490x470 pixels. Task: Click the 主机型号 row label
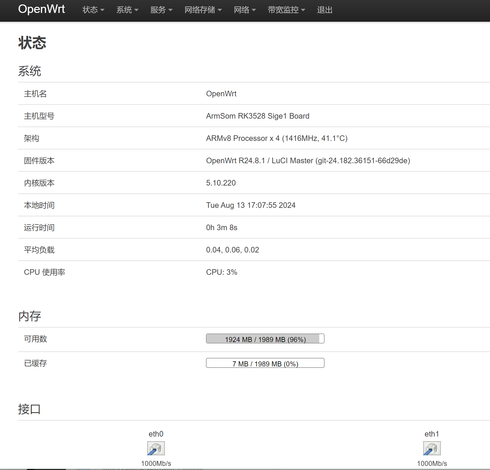[x=39, y=116]
